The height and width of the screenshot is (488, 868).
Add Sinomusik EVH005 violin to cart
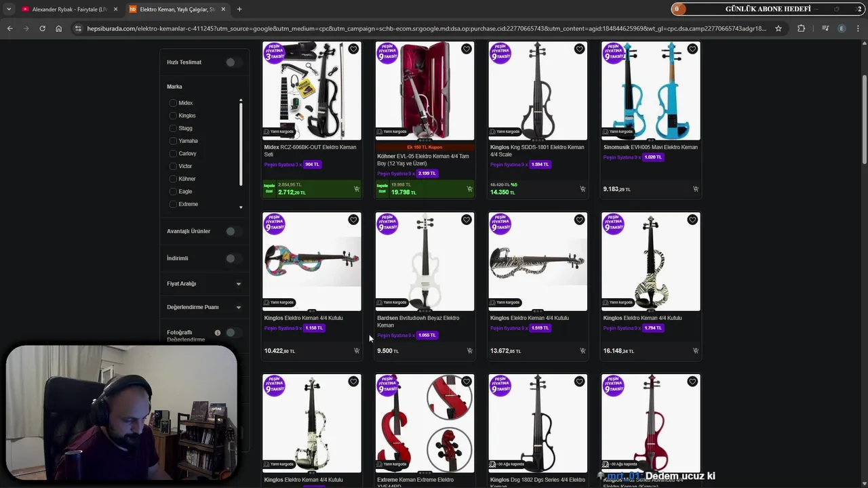pos(695,189)
